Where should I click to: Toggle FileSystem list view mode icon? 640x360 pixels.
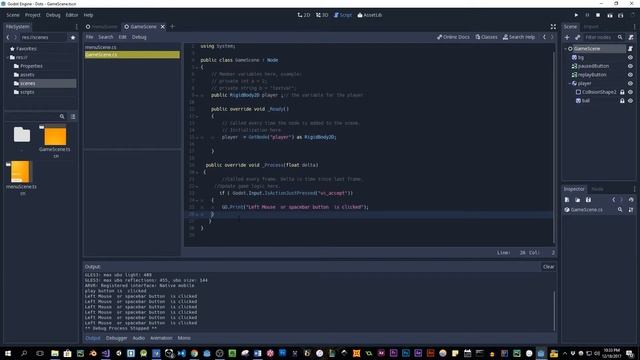point(73,117)
